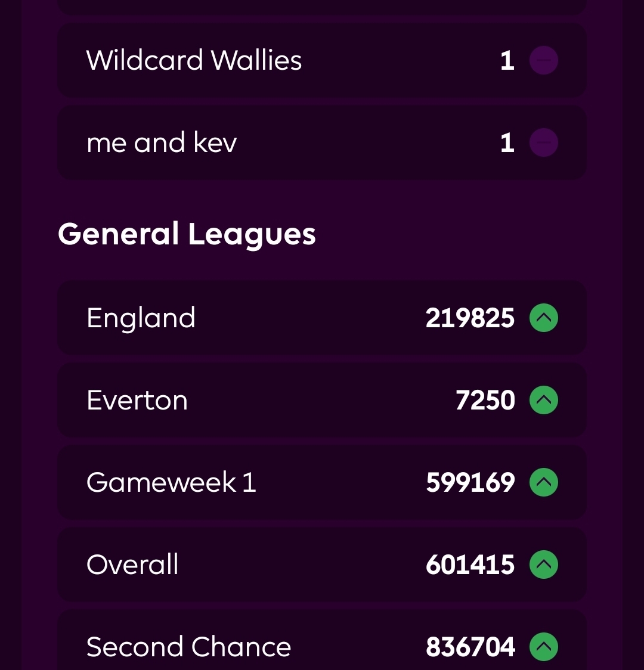Open the Wildcard Wallies league
Viewport: 644px width, 670px height.
(x=194, y=60)
